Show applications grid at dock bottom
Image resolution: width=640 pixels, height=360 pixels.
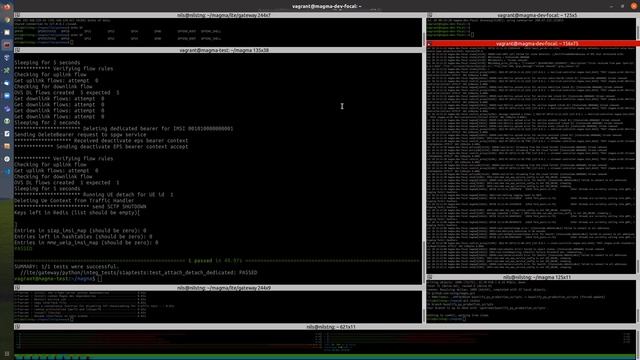pyautogui.click(x=7, y=354)
